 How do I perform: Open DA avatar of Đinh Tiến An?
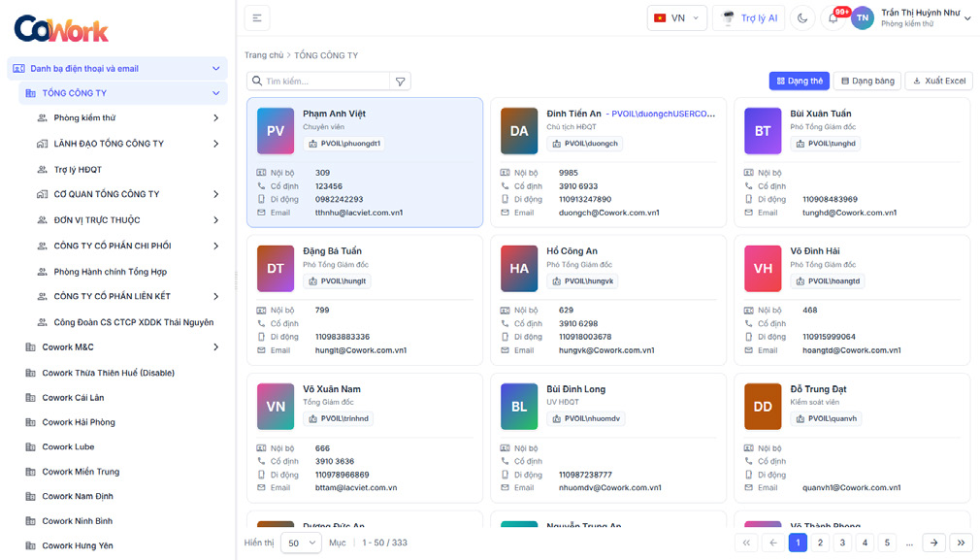click(519, 131)
